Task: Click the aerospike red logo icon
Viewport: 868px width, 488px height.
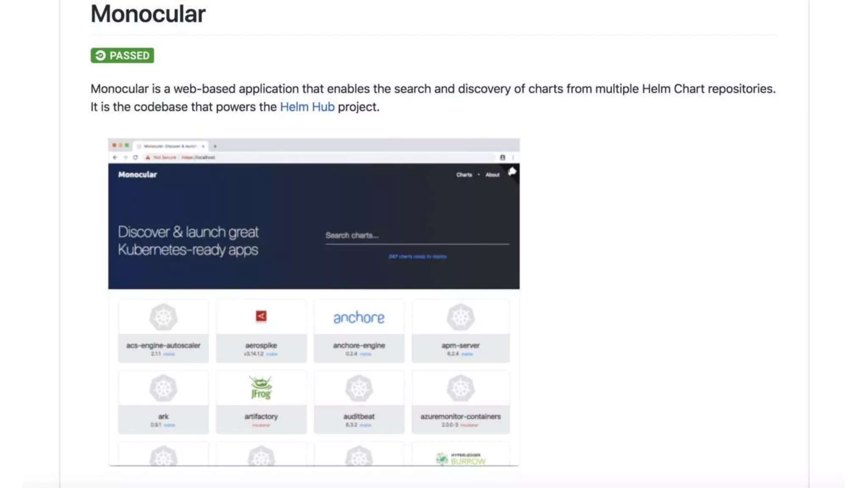Action: 261,316
